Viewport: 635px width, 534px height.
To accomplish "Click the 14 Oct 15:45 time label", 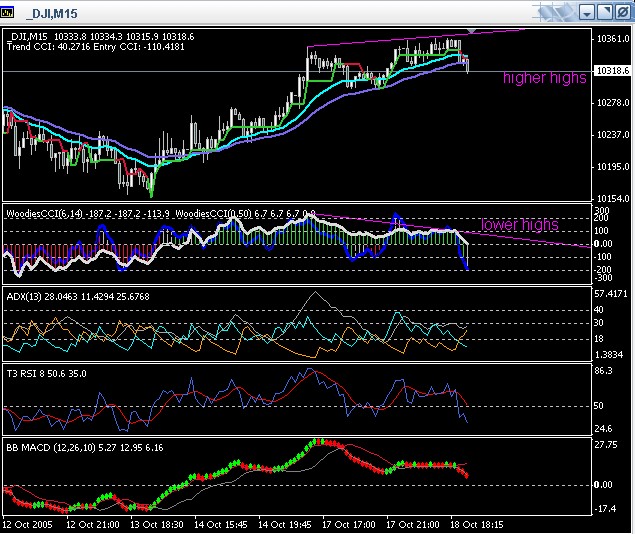I will click(x=221, y=525).
